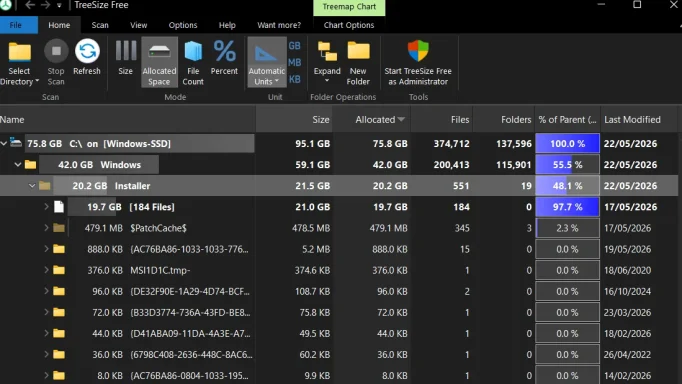Open the Automatic Units dropdown

[267, 62]
